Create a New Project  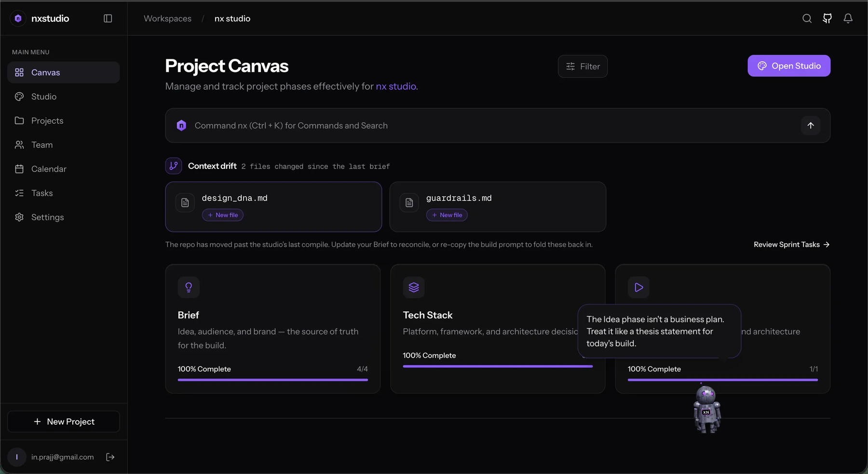64,421
